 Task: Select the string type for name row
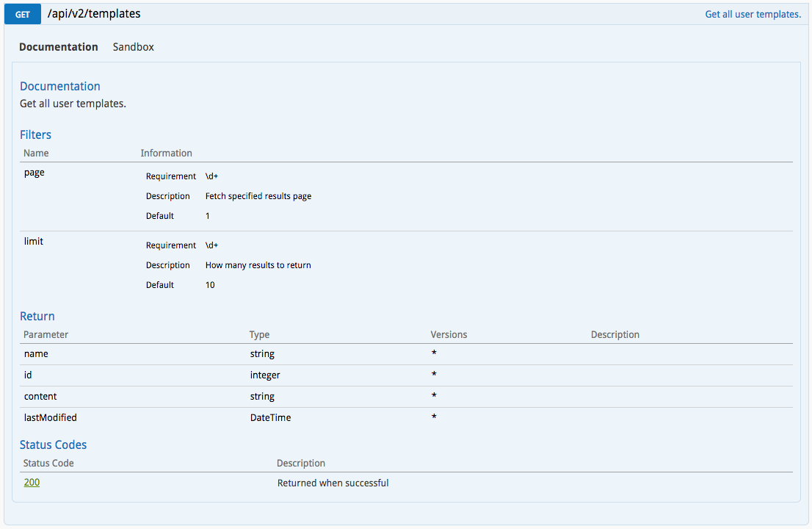click(262, 354)
